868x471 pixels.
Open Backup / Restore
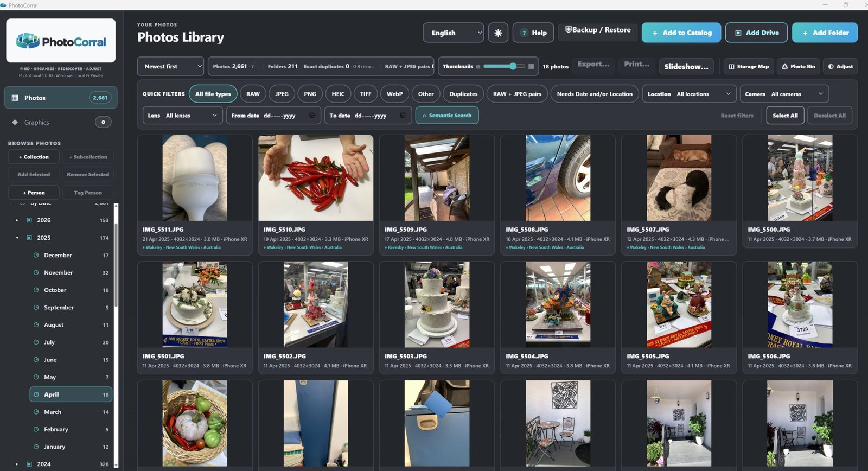click(598, 30)
